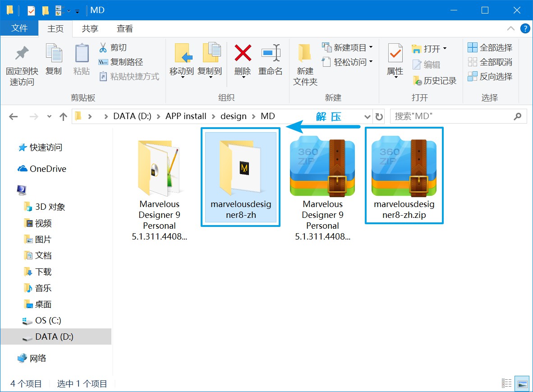Open the Move To (移动到) menu
Screen dimensions: 533x392
182,60
